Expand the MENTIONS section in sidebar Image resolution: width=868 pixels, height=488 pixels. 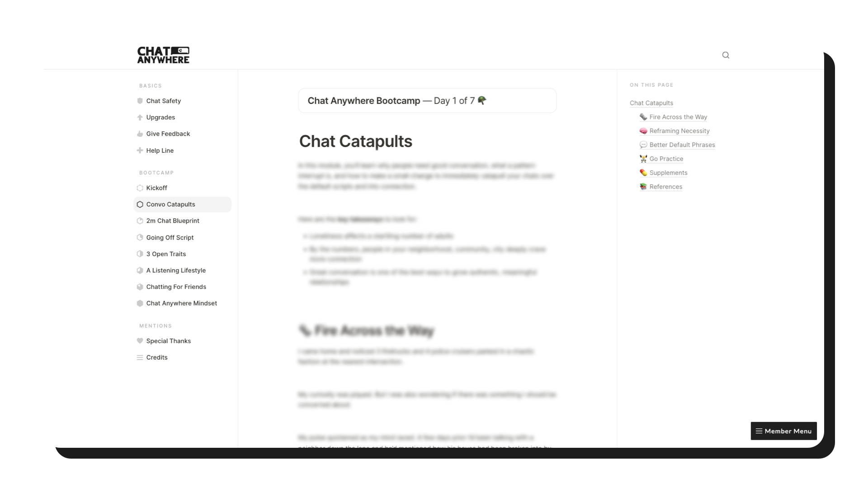click(x=156, y=325)
